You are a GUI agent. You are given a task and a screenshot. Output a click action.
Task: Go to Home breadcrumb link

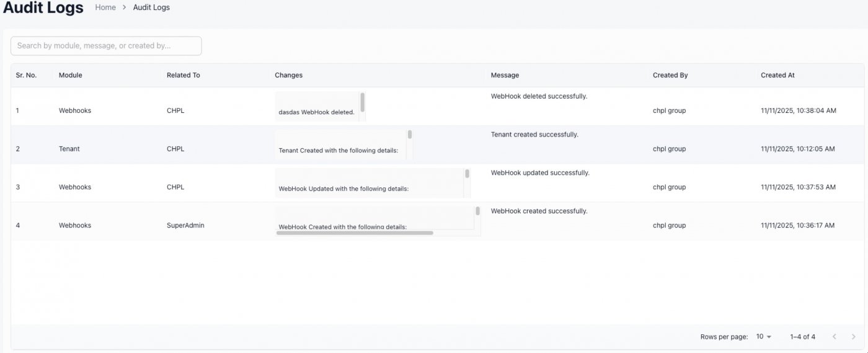tap(105, 7)
